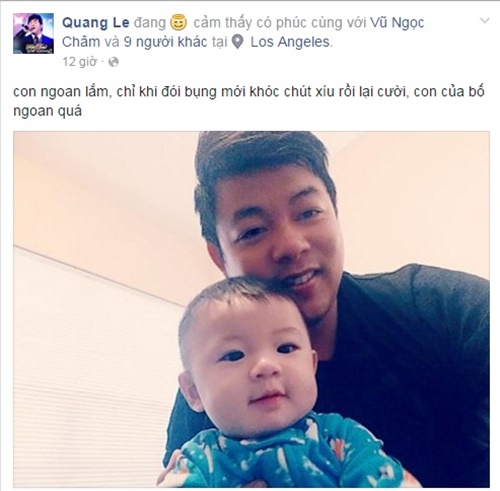Show the '9 người khác' tagged people list
Screen dimensions: 500x491
165,42
